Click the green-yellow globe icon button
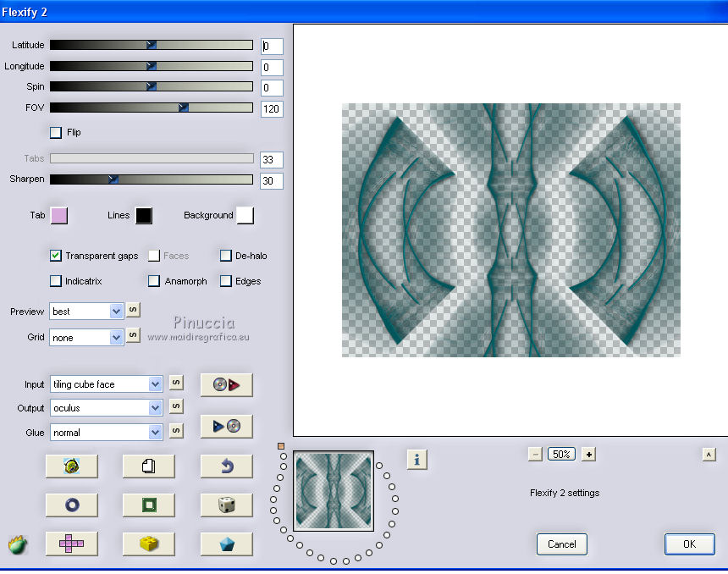The width and height of the screenshot is (728, 574). pyautogui.click(x=71, y=466)
